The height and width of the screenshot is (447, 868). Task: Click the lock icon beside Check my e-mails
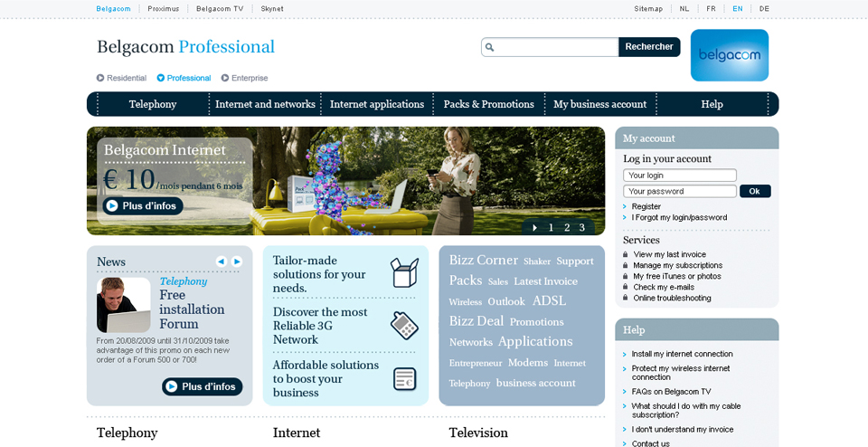tap(626, 287)
